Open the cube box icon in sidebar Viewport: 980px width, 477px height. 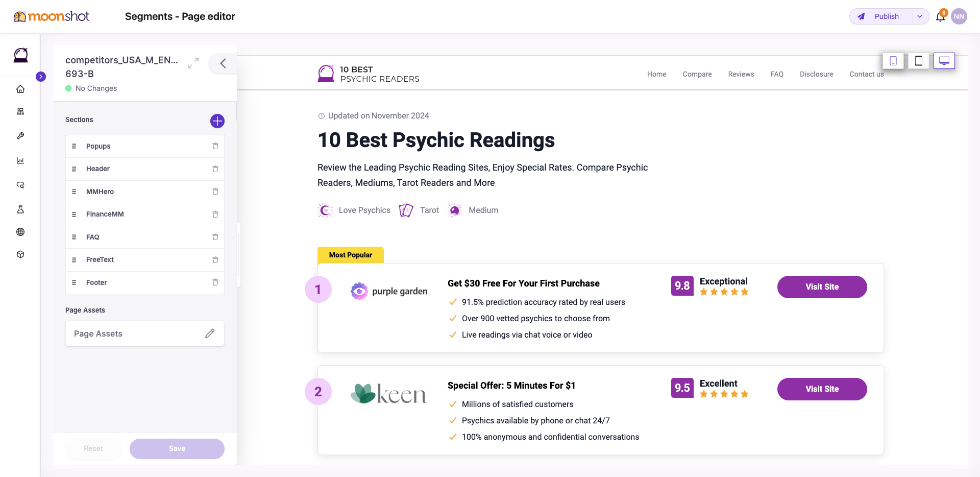20,254
